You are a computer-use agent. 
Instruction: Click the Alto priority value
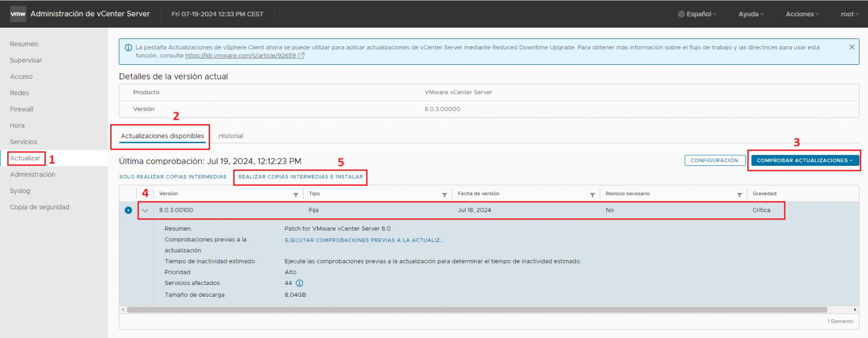(290, 273)
